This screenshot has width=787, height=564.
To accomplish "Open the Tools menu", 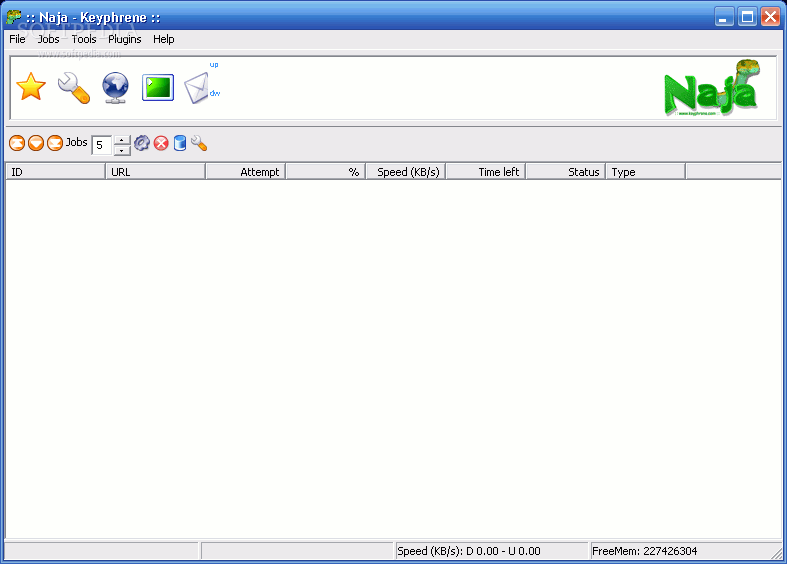I will click(x=83, y=39).
